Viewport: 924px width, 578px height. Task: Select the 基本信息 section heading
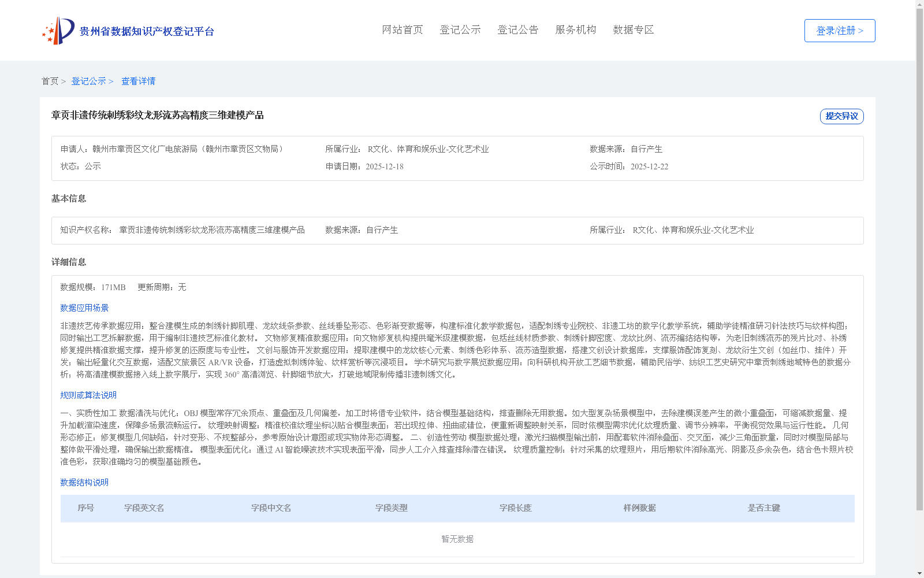(69, 198)
